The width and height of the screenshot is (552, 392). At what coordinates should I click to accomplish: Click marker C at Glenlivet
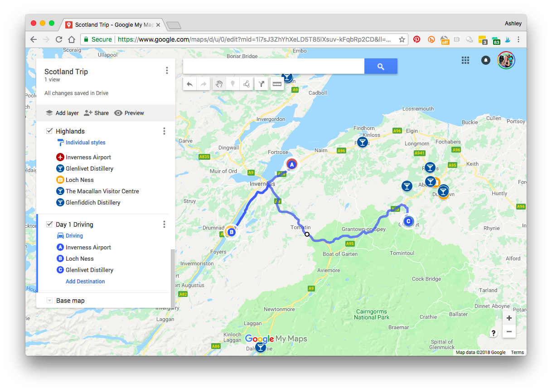click(x=408, y=221)
